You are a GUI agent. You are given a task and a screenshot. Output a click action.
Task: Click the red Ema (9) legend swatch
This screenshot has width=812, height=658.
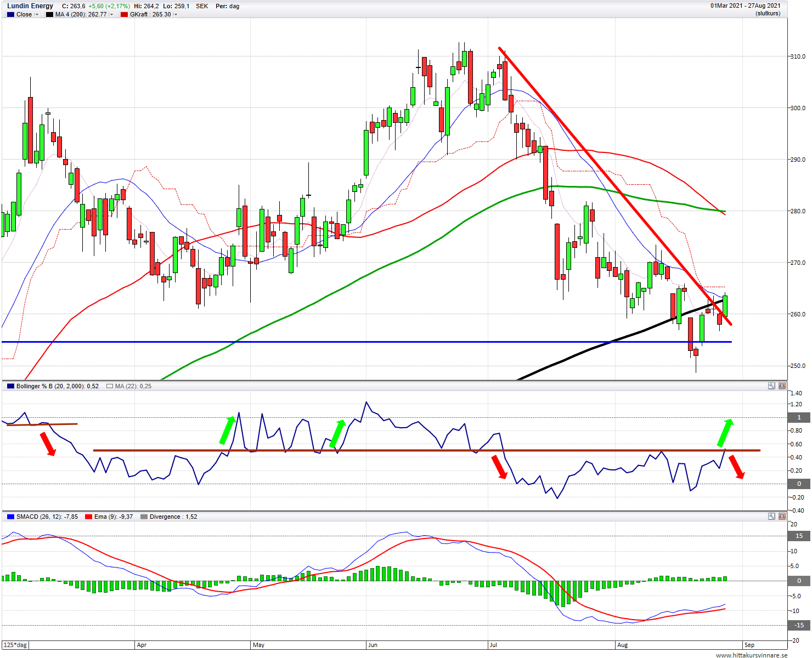coord(89,517)
